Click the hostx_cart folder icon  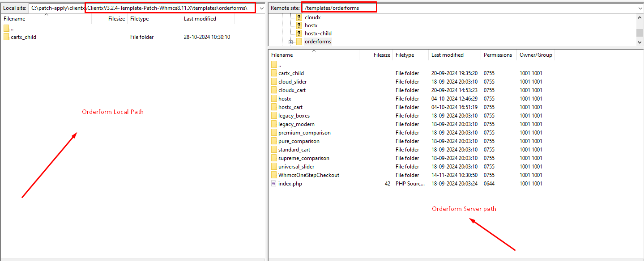[x=274, y=107]
